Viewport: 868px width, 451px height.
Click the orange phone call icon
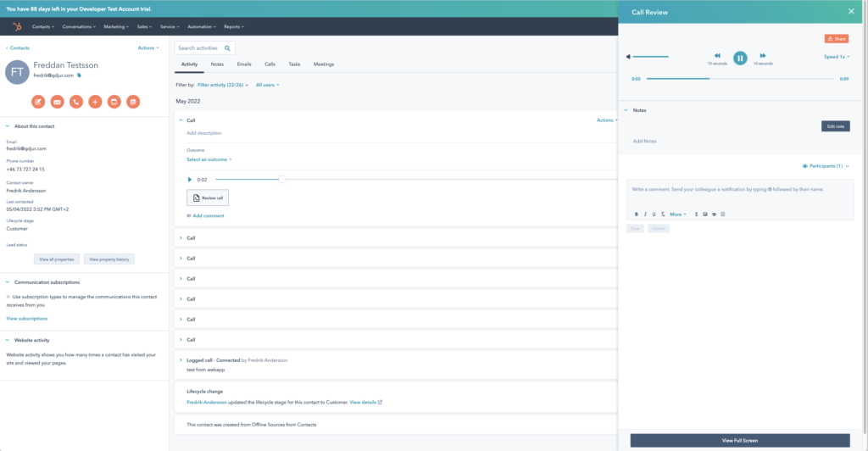click(75, 102)
